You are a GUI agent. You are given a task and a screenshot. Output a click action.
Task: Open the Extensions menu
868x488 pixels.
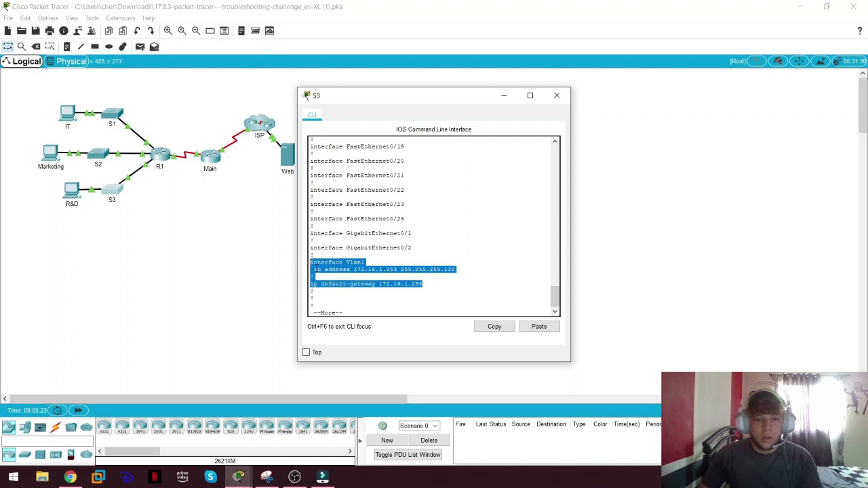tap(120, 18)
